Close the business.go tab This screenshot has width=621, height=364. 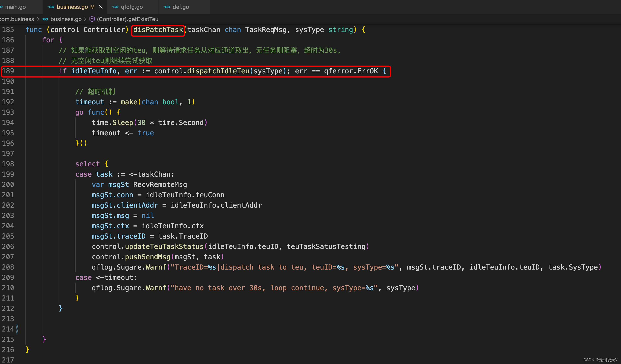pos(101,7)
